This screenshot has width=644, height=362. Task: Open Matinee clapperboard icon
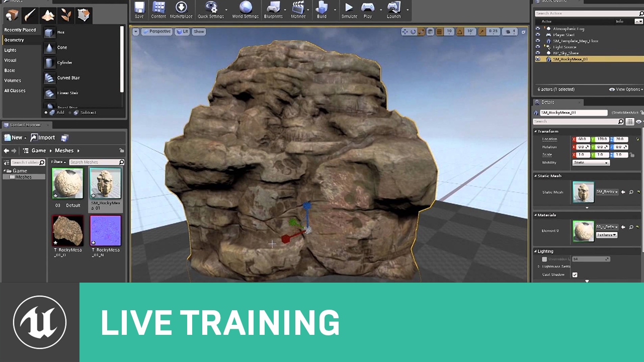pyautogui.click(x=298, y=10)
